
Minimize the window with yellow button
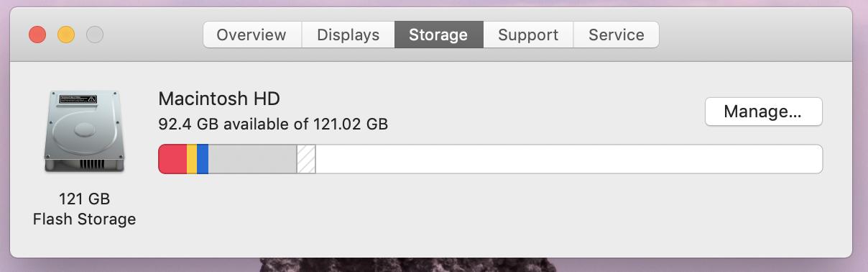[66, 35]
